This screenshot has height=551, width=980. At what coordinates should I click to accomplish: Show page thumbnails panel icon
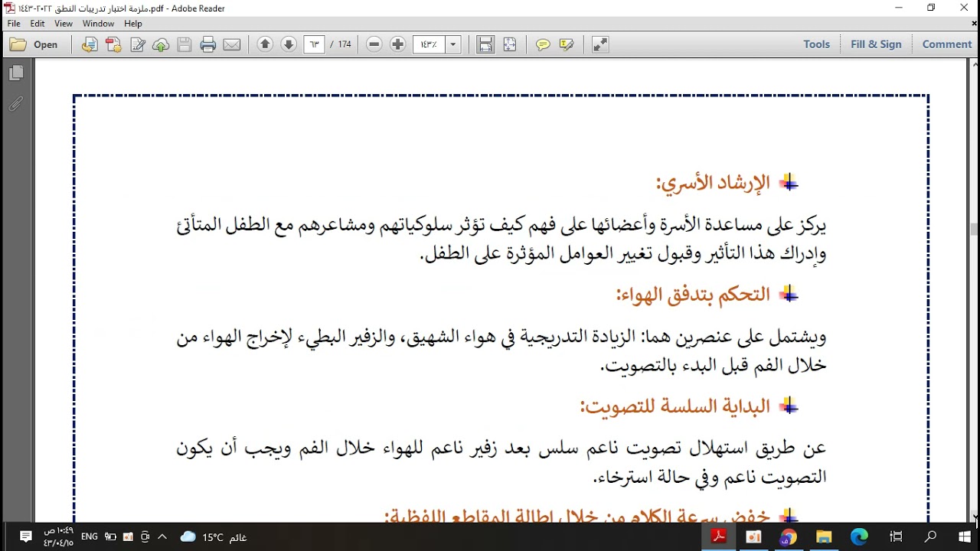[16, 73]
